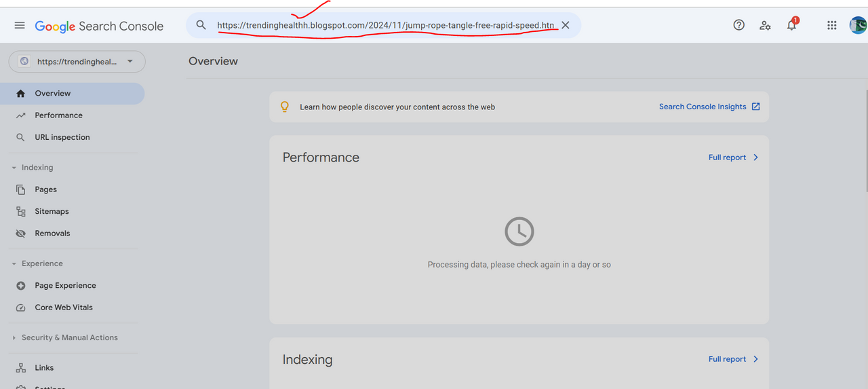Open the Help question mark icon
Screen dimensions: 868x389
[x=739, y=25]
